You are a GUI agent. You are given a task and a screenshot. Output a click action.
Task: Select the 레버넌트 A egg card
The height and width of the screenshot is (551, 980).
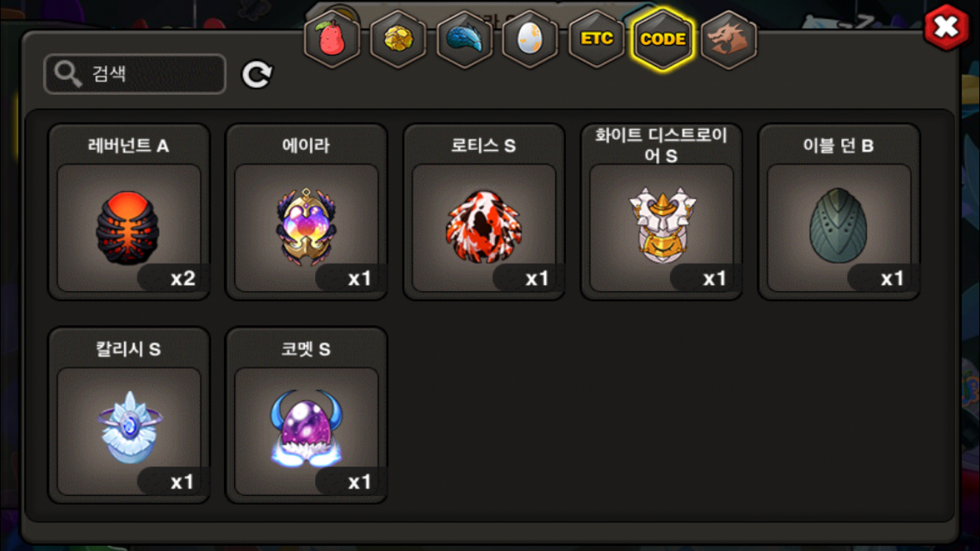(x=129, y=212)
